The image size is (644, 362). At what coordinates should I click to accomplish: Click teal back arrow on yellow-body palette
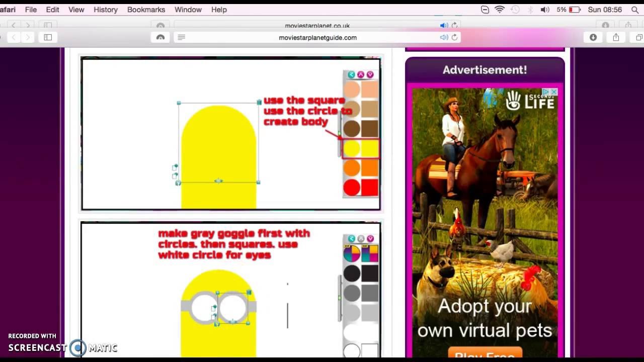[x=351, y=74]
